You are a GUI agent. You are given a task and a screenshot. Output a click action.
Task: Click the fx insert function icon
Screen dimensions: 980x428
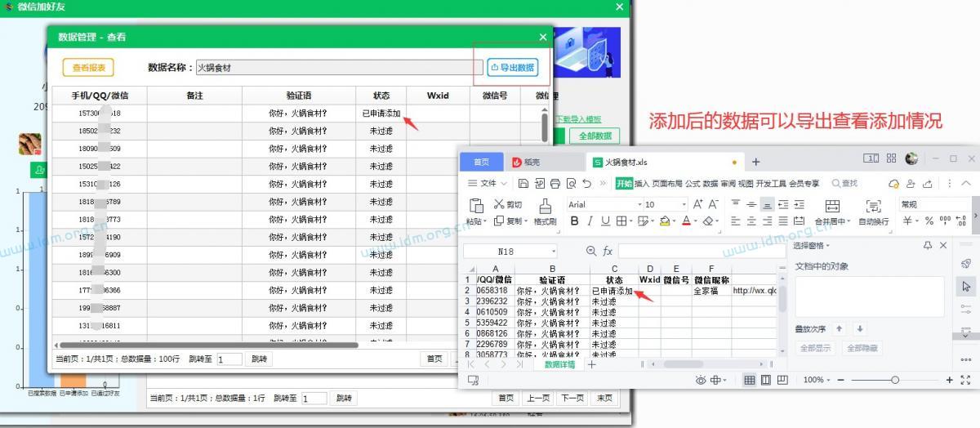pos(607,252)
